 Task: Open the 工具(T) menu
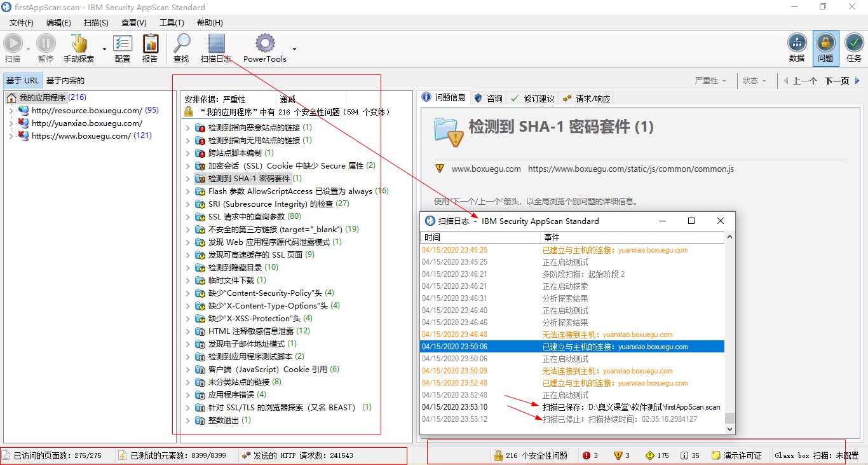[x=172, y=22]
